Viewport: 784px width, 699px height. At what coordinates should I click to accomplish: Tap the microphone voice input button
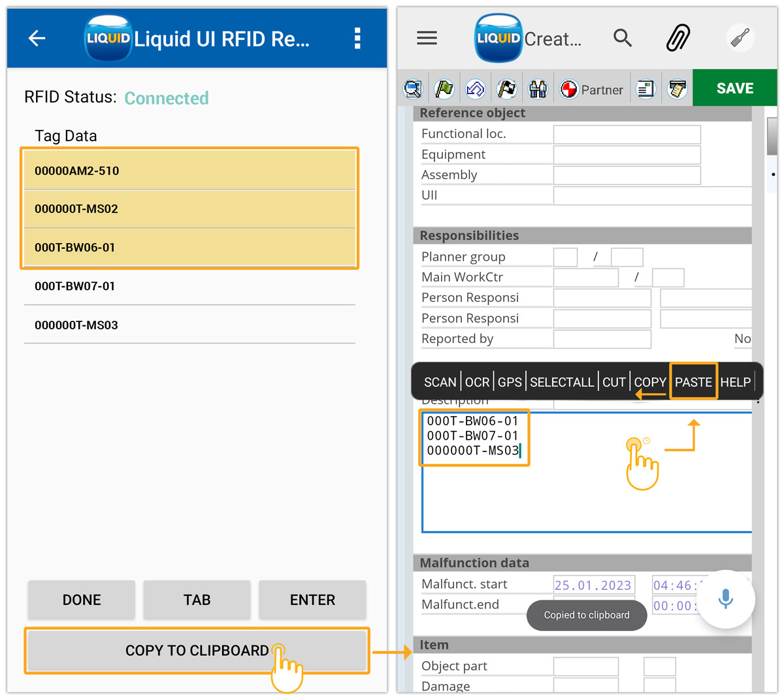tap(727, 600)
